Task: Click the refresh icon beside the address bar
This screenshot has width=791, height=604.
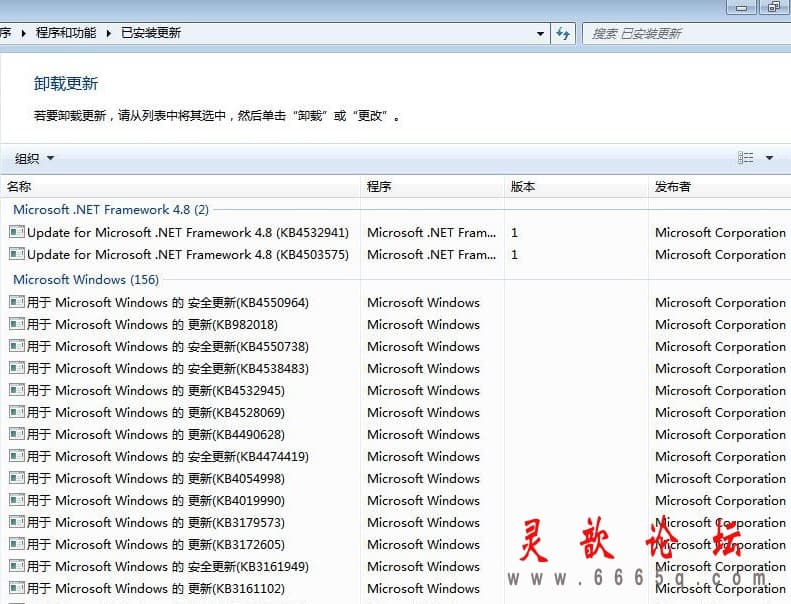Action: [x=562, y=33]
